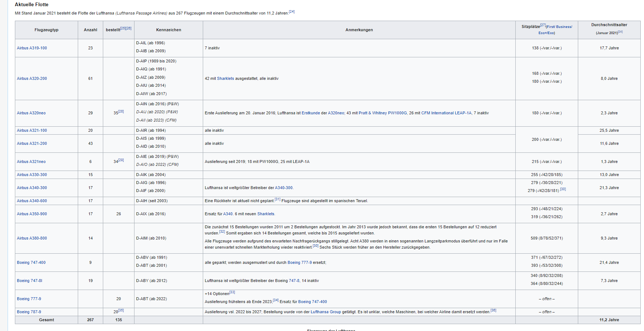Screen dimensions: 644x331
Task: Open the Airbus A330-300 link
Action: point(32,175)
